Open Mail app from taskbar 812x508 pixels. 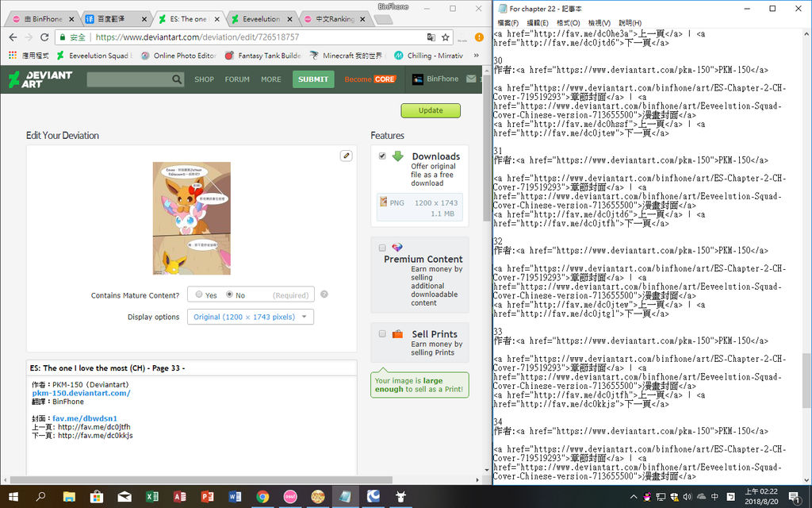point(124,497)
